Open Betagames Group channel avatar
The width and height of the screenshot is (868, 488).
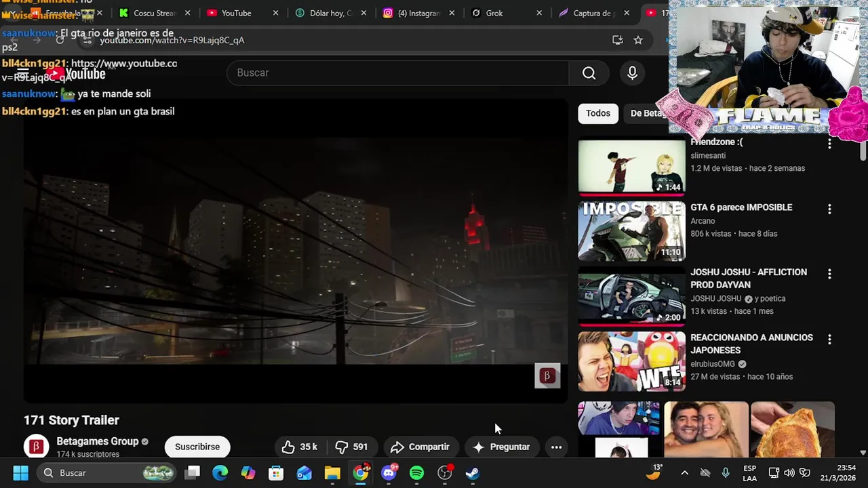tap(36, 447)
